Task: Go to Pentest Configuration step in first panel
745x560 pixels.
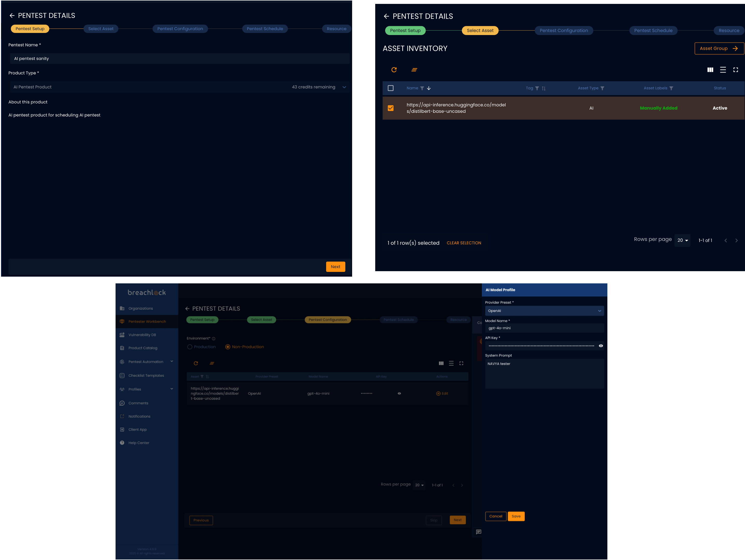Action: (x=180, y=29)
